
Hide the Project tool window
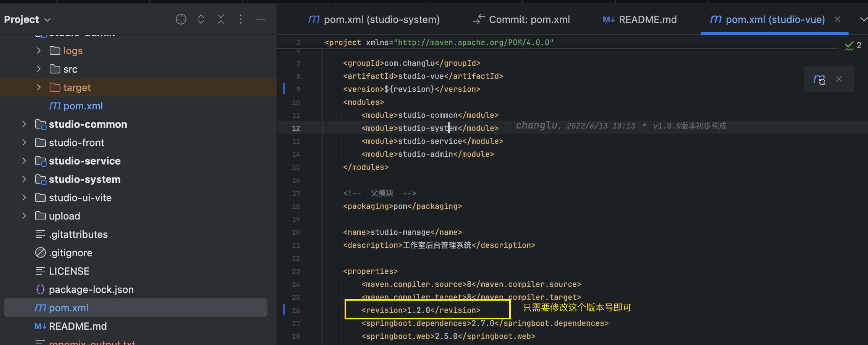click(261, 19)
